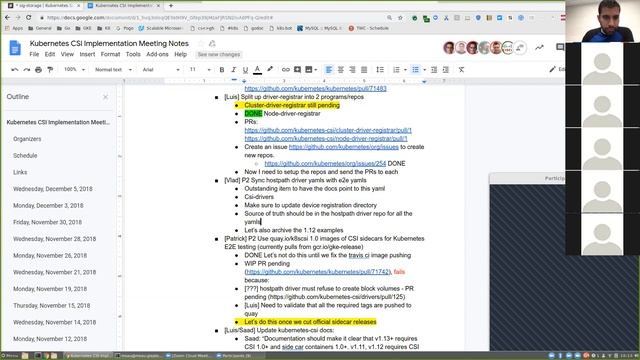640x360 pixels.
Task: Click the Clear formatting icon
Action: click(x=461, y=70)
